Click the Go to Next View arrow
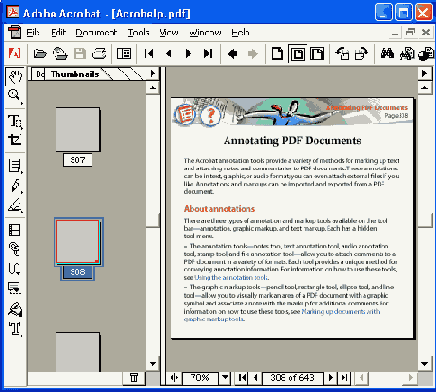Image resolution: width=436 pixels, height=392 pixels. [253, 54]
